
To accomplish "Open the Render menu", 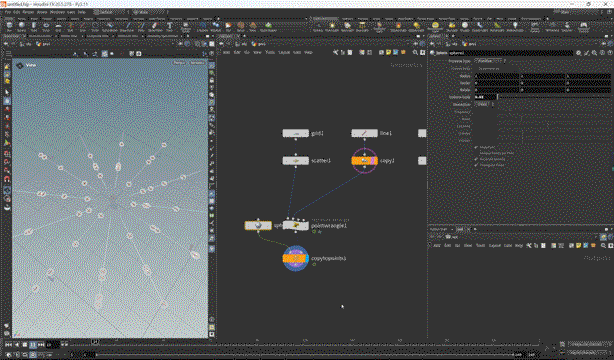I will click(x=28, y=12).
